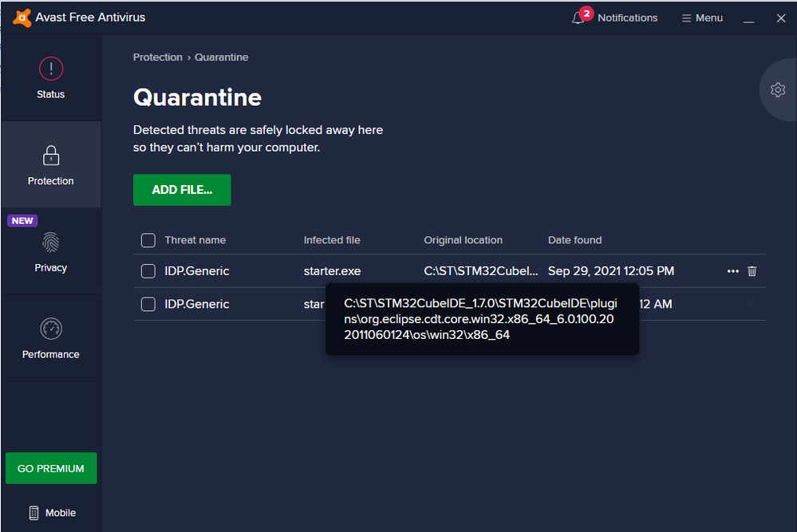797x532 pixels.
Task: Open the hamburger Menu
Action: (x=702, y=18)
